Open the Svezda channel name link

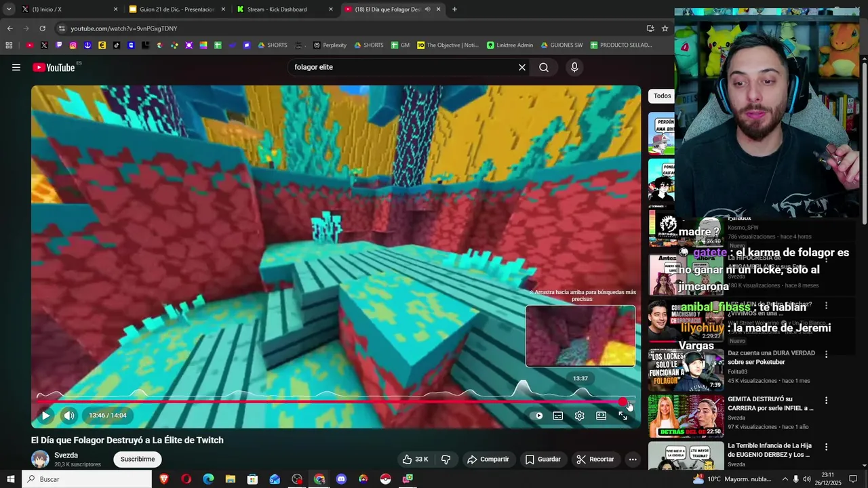point(66,455)
